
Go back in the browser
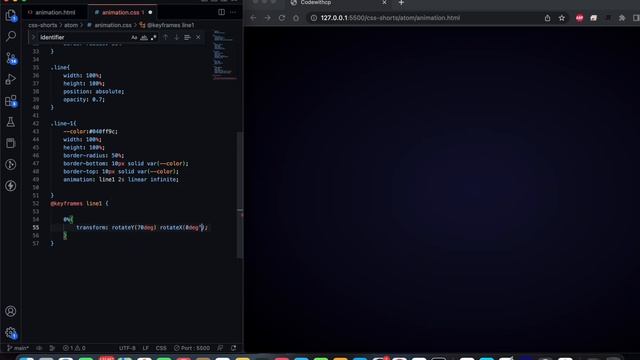(253, 18)
